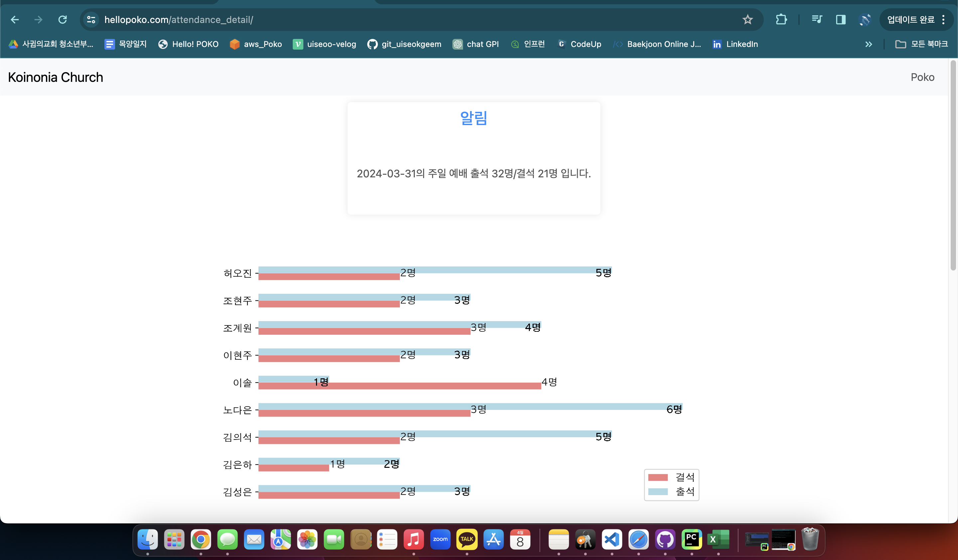Toggle the browser side panel icon
Image resolution: width=958 pixels, height=560 pixels.
coord(841,19)
